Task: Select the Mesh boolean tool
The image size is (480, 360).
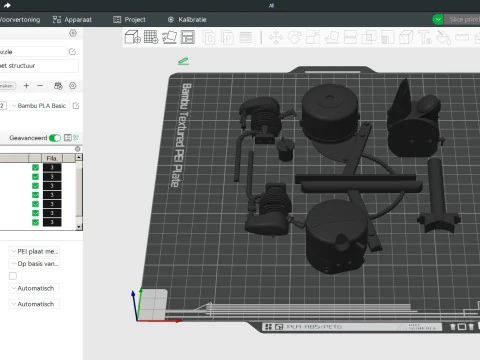Action: pyautogui.click(x=369, y=37)
